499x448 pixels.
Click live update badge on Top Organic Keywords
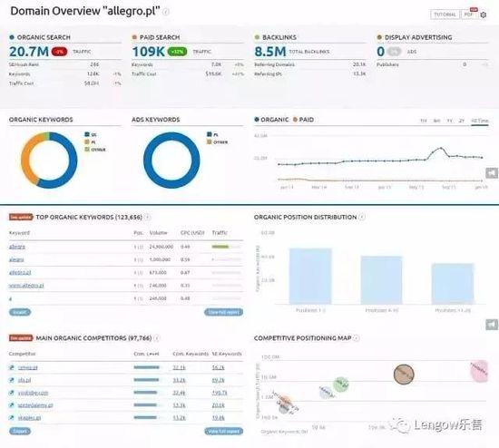[21, 218]
